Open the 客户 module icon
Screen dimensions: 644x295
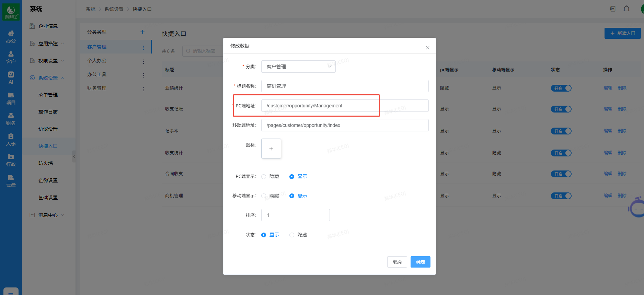pyautogui.click(x=11, y=57)
